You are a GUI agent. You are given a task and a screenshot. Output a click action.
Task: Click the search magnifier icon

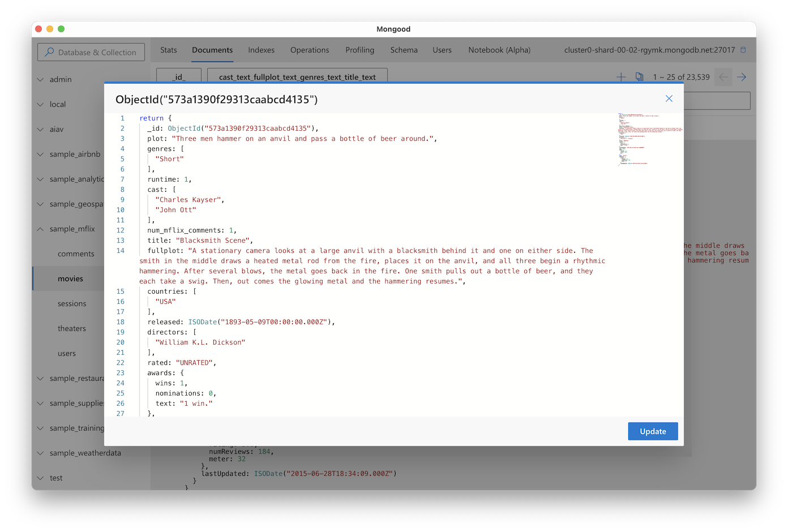pyautogui.click(x=49, y=52)
